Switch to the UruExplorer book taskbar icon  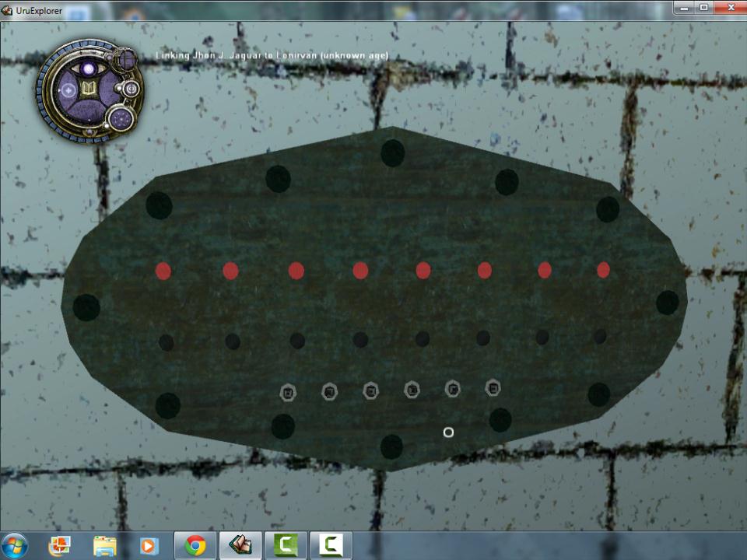[x=240, y=546]
